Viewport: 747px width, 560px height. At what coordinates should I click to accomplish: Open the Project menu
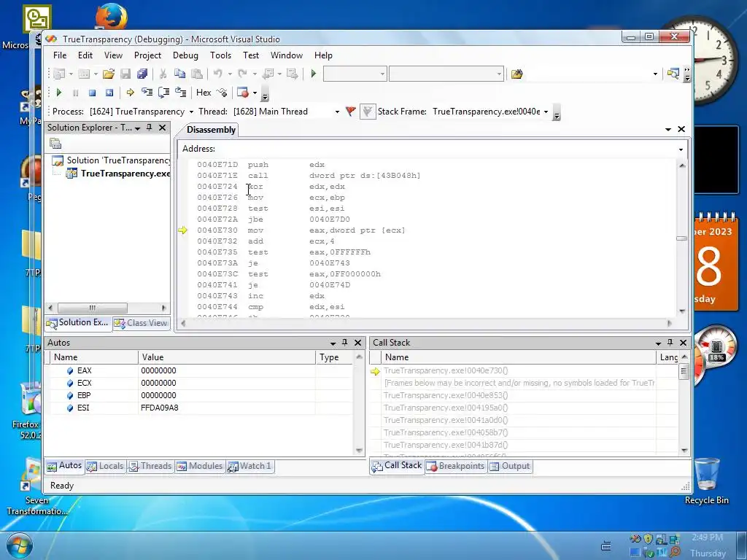[x=147, y=55]
